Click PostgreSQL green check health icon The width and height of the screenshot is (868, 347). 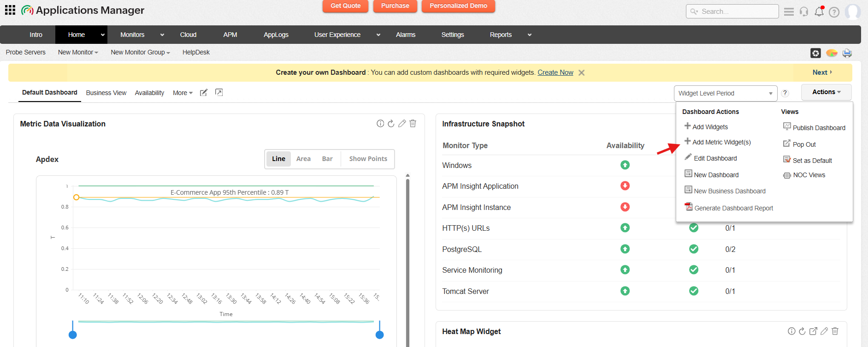(x=694, y=249)
